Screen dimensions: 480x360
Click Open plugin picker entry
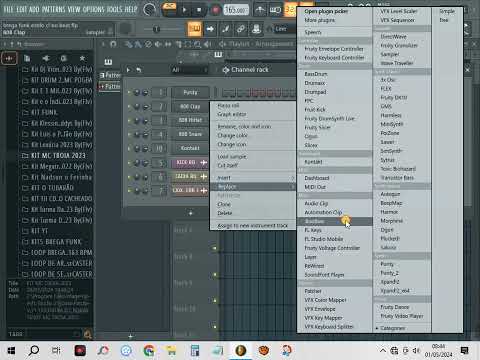click(x=326, y=11)
